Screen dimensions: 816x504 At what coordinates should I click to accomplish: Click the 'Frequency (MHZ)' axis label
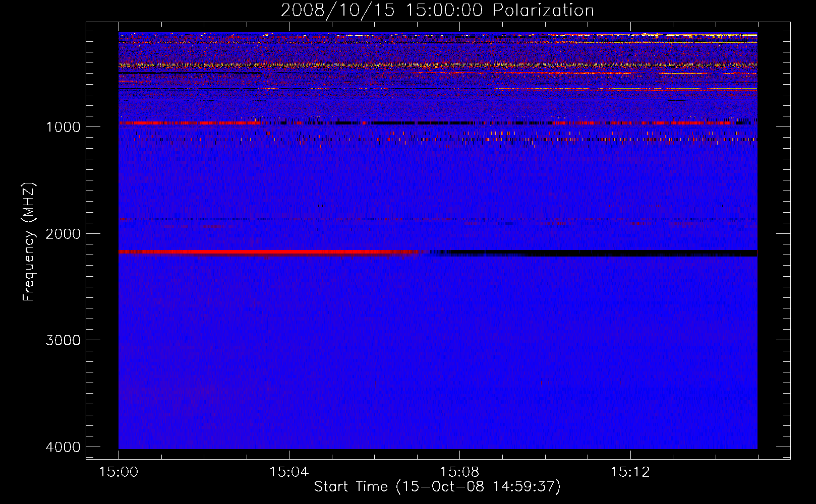coord(29,242)
